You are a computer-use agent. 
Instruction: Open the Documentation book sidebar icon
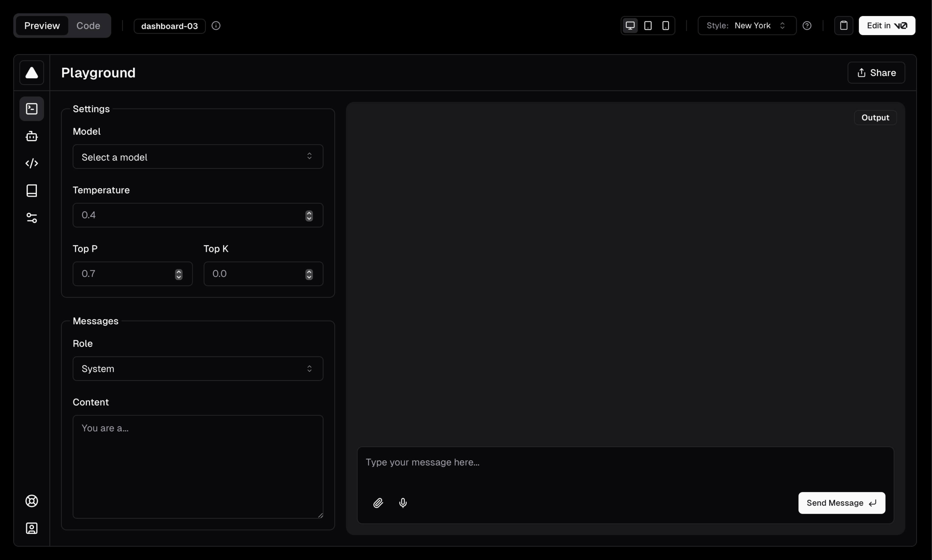tap(32, 191)
